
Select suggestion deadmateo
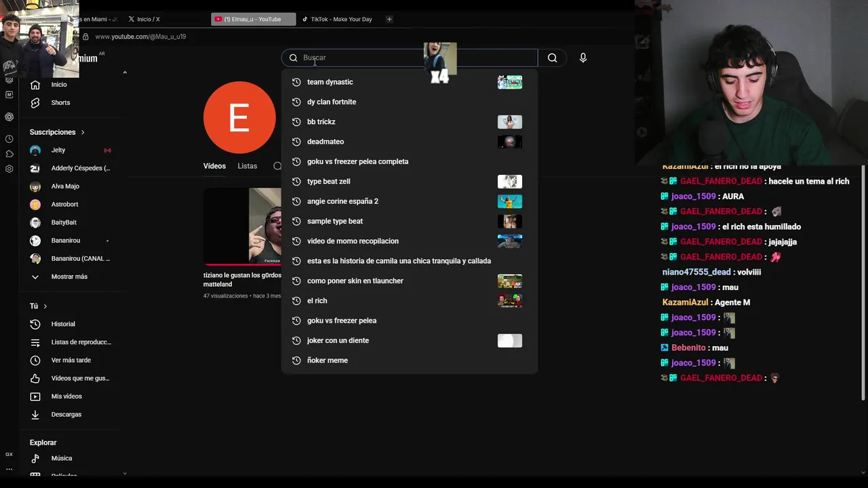[410, 142]
